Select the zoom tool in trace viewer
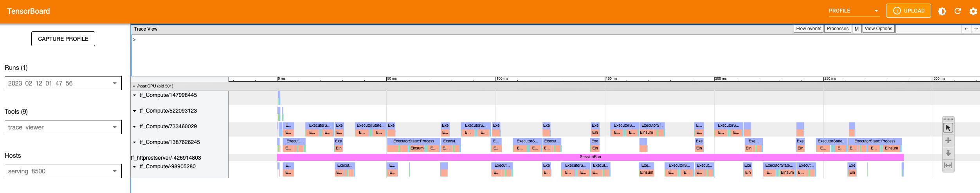The image size is (980, 193). click(948, 153)
